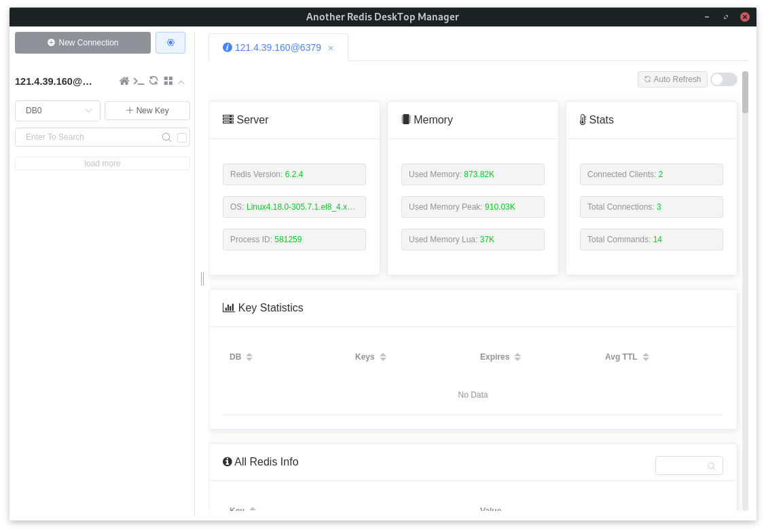Click the New Key button
766x532 pixels.
click(147, 111)
